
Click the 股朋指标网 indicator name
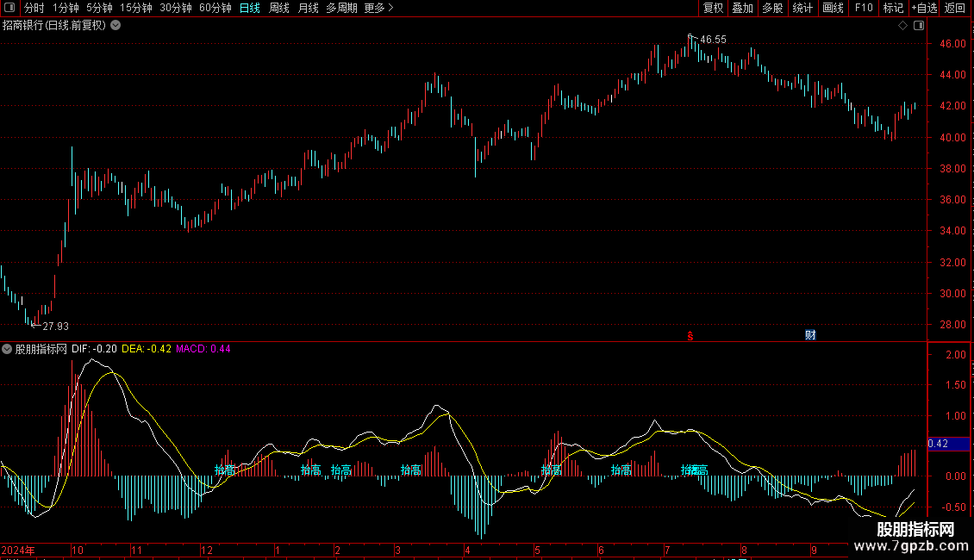[41, 349]
